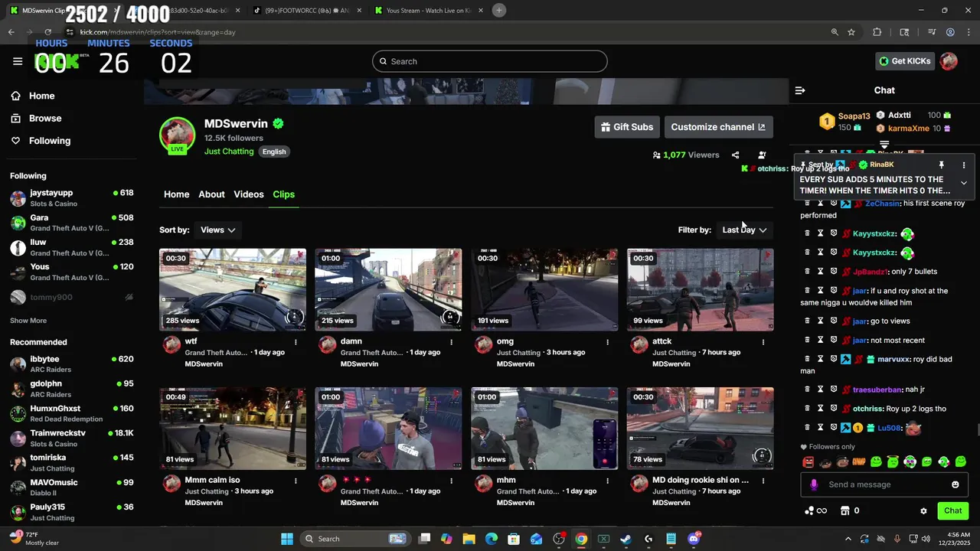Open options for 'MD doing rookie shi' clip
Image resolution: width=980 pixels, height=551 pixels.
coord(763,481)
